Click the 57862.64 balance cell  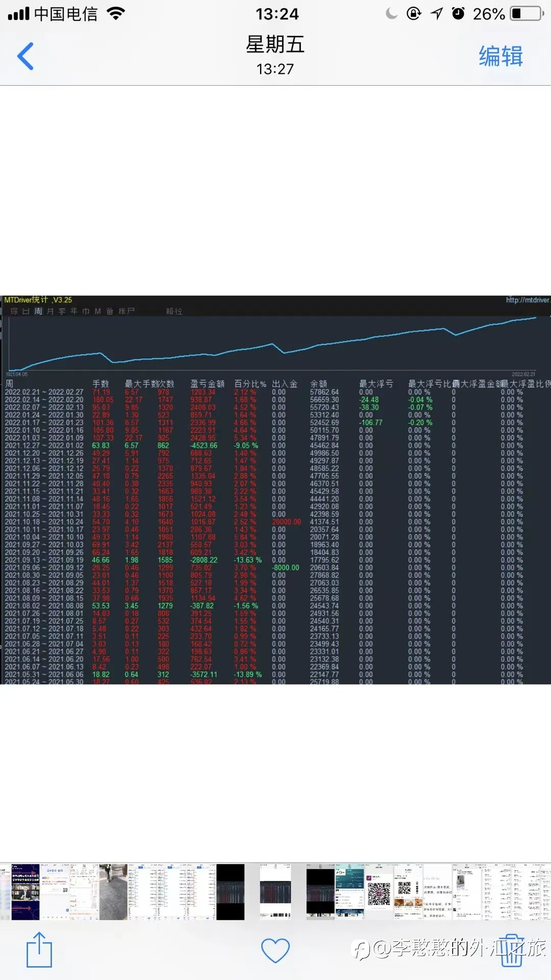click(324, 392)
